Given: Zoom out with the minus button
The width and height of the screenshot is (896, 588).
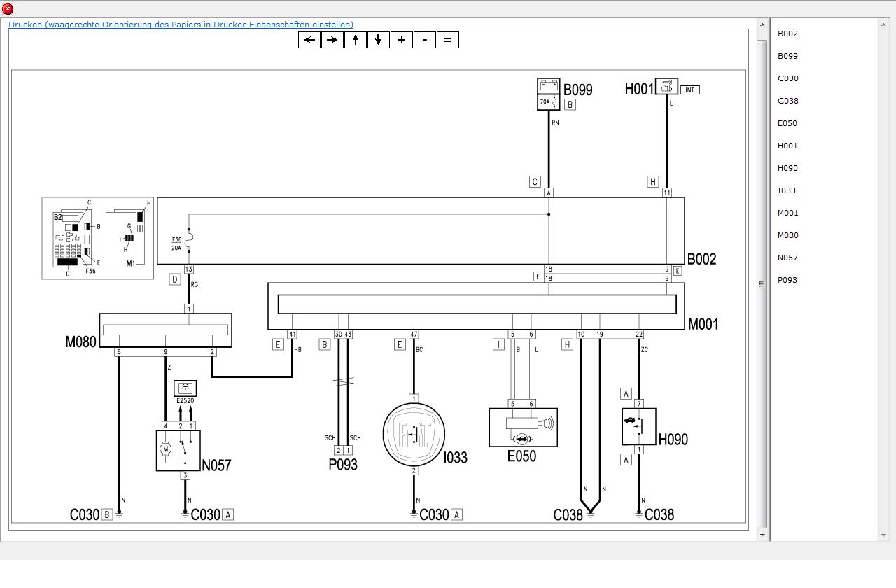Looking at the screenshot, I should pos(425,40).
